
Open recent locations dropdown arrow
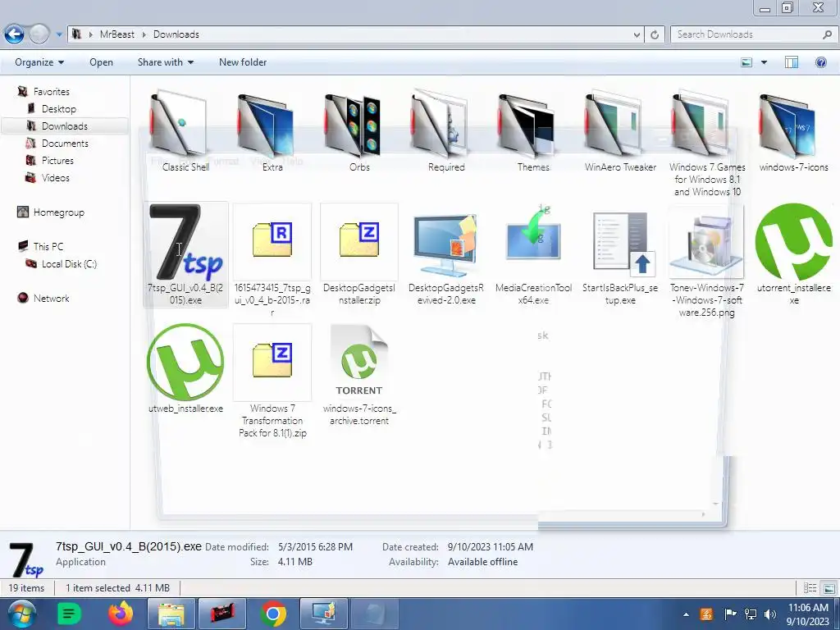click(x=59, y=34)
